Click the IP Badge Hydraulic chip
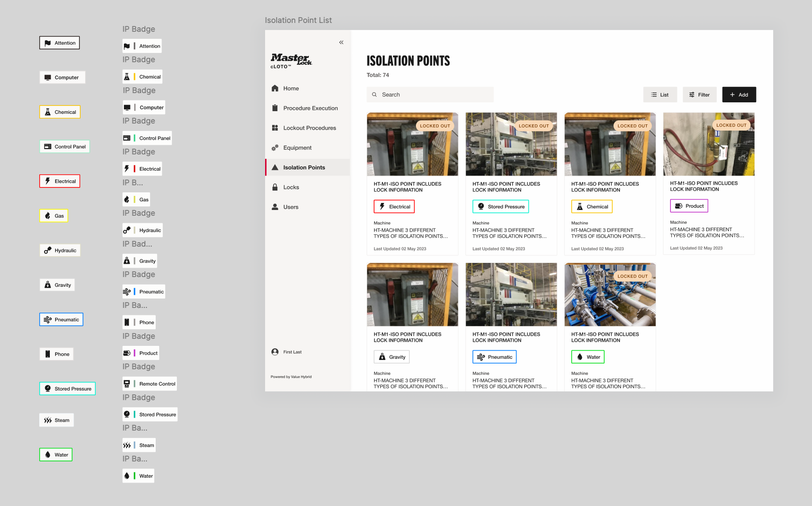This screenshot has width=812, height=506. [143, 230]
